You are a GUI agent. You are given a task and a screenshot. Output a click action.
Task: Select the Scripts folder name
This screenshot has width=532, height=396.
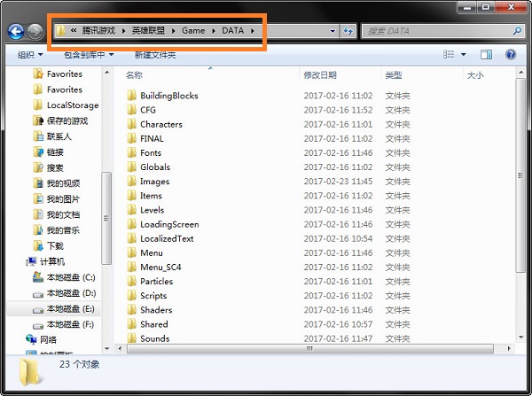click(153, 296)
